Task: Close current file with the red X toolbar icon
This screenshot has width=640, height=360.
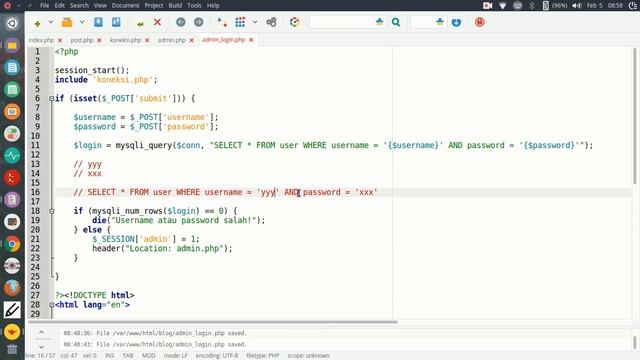Action: coord(157,22)
